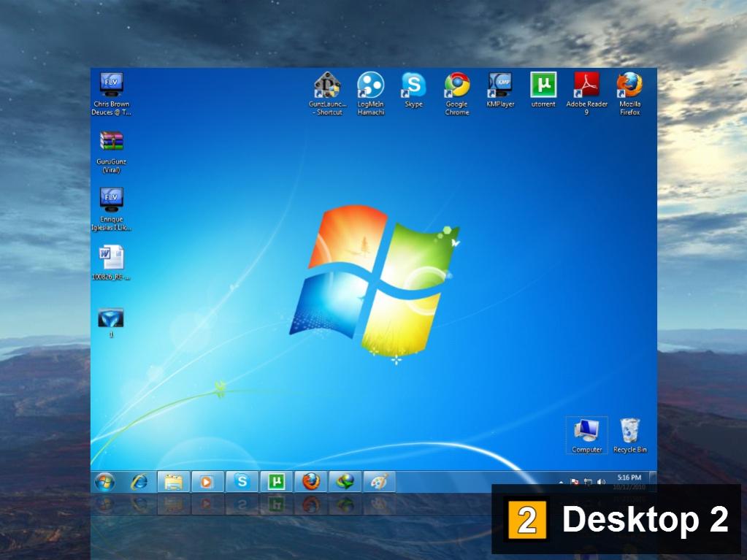Select the Word document on desktop

[x=111, y=263]
